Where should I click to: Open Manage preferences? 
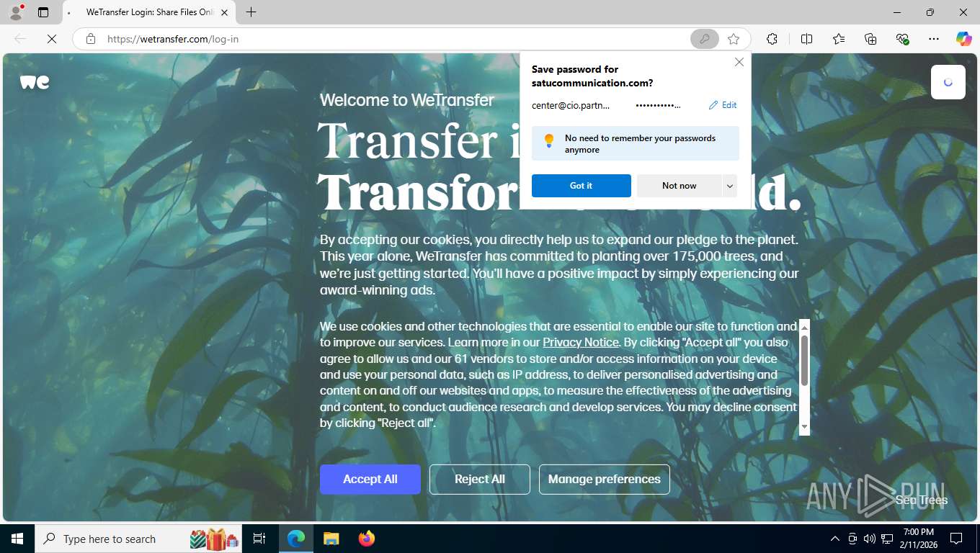point(605,480)
